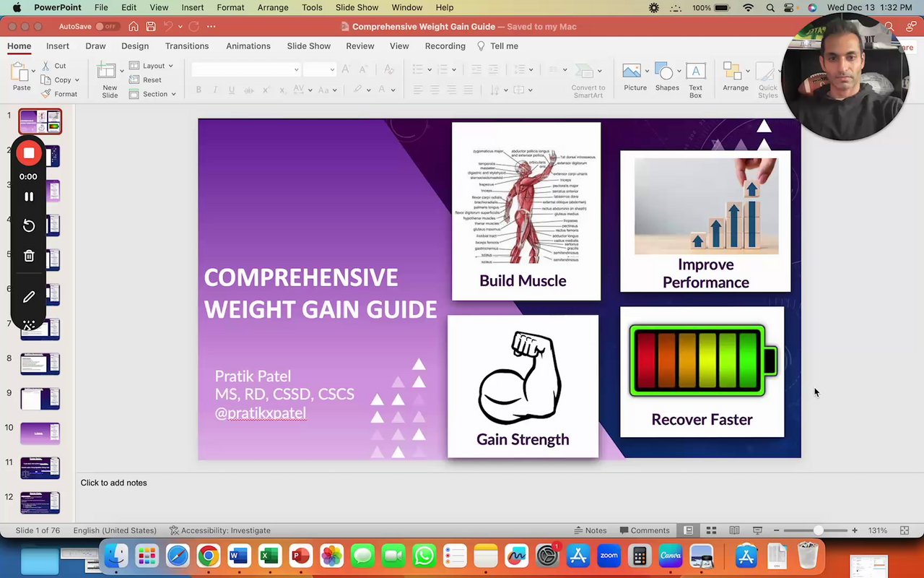Screen dimensions: 924x578
Task: Pause the recording in floating toolbar
Action: point(29,197)
